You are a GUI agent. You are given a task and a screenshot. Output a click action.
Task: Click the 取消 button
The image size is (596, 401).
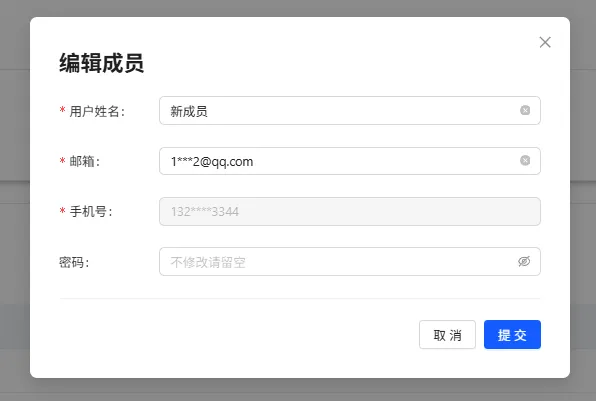click(447, 334)
